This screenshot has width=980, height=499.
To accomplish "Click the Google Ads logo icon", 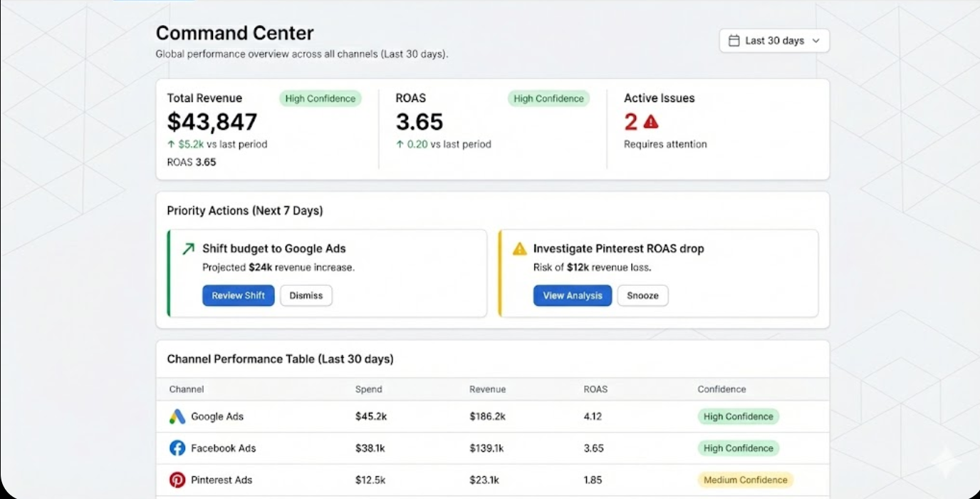I will [x=177, y=417].
